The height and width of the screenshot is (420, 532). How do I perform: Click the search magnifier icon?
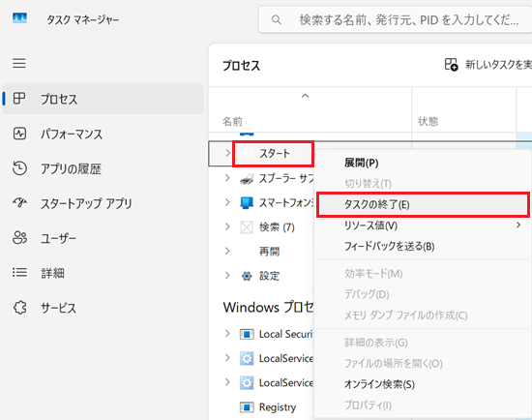[x=277, y=20]
